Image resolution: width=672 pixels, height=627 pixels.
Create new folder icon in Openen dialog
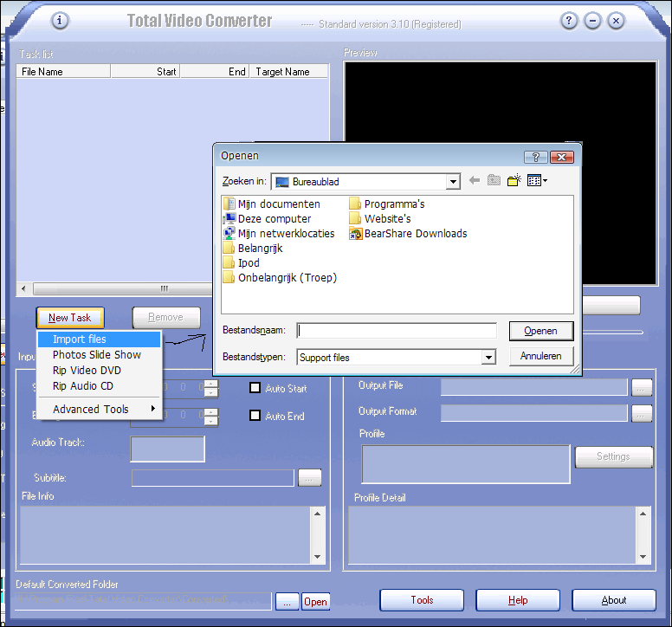(514, 180)
